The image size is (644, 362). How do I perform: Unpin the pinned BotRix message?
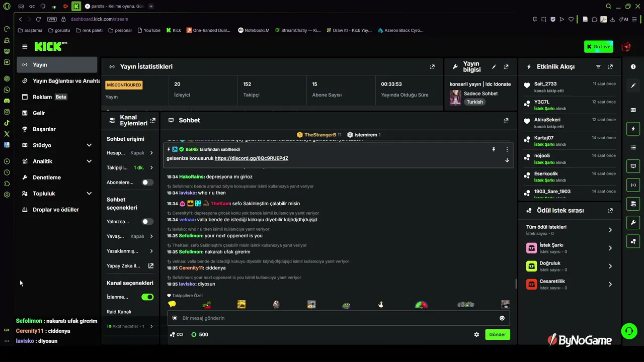tap(494, 149)
